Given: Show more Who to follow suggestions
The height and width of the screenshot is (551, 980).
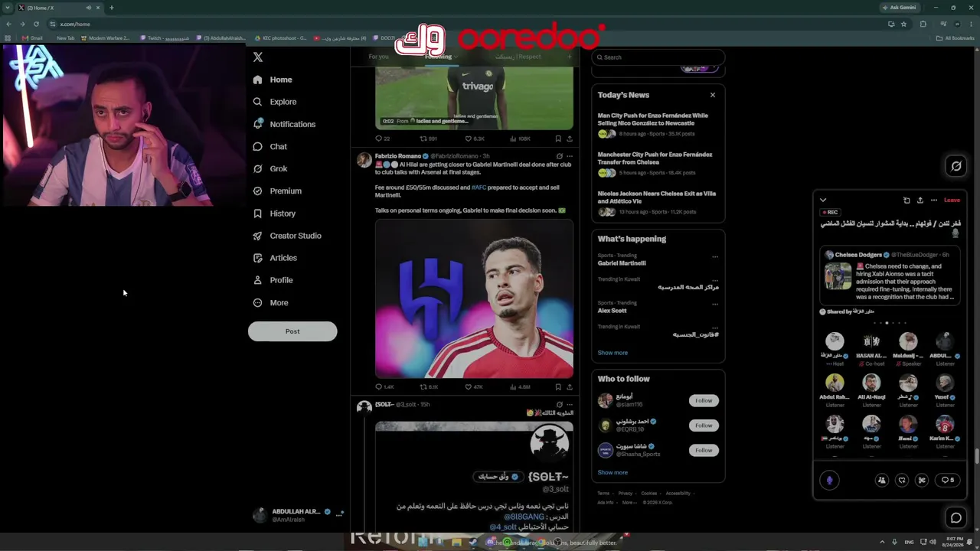Looking at the screenshot, I should (612, 473).
